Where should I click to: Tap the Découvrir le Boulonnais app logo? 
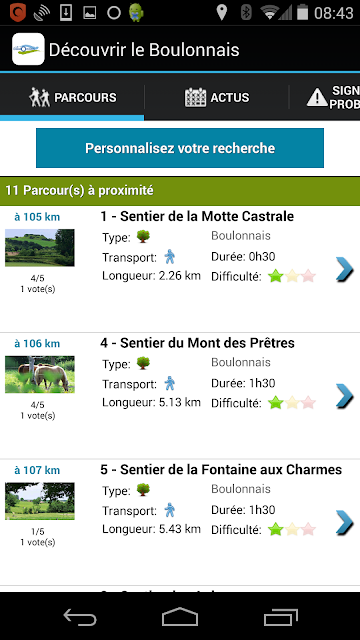[x=28, y=49]
